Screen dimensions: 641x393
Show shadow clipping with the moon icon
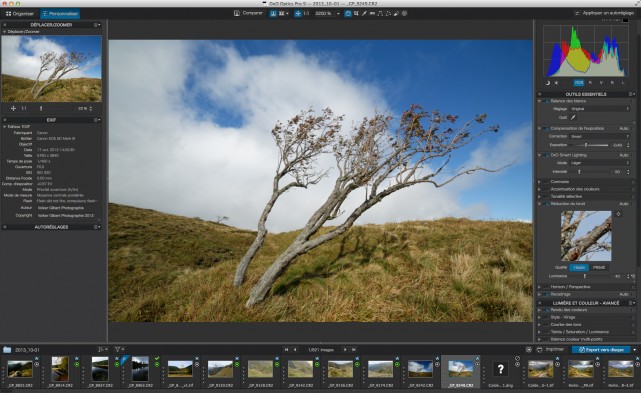(x=548, y=83)
